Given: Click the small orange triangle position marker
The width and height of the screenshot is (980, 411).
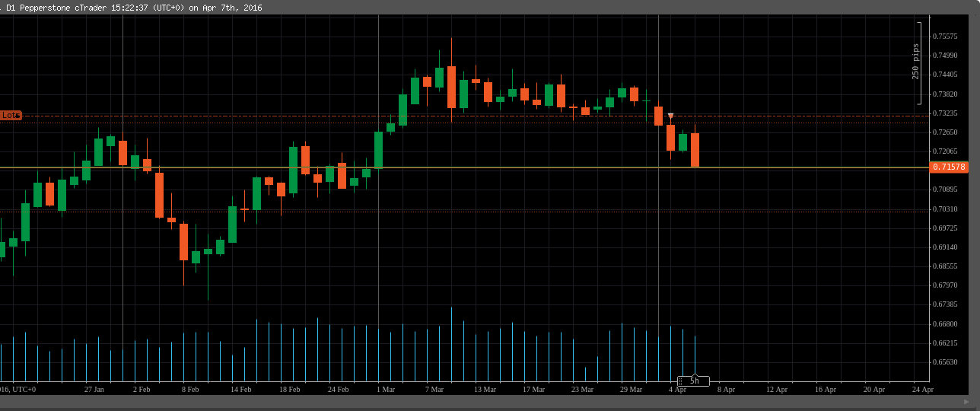Looking at the screenshot, I should pos(670,116).
